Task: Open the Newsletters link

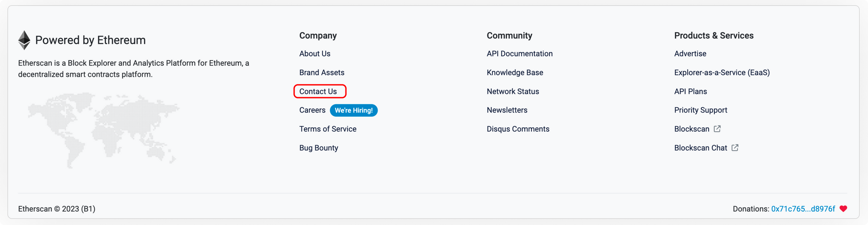Action: 507,110
